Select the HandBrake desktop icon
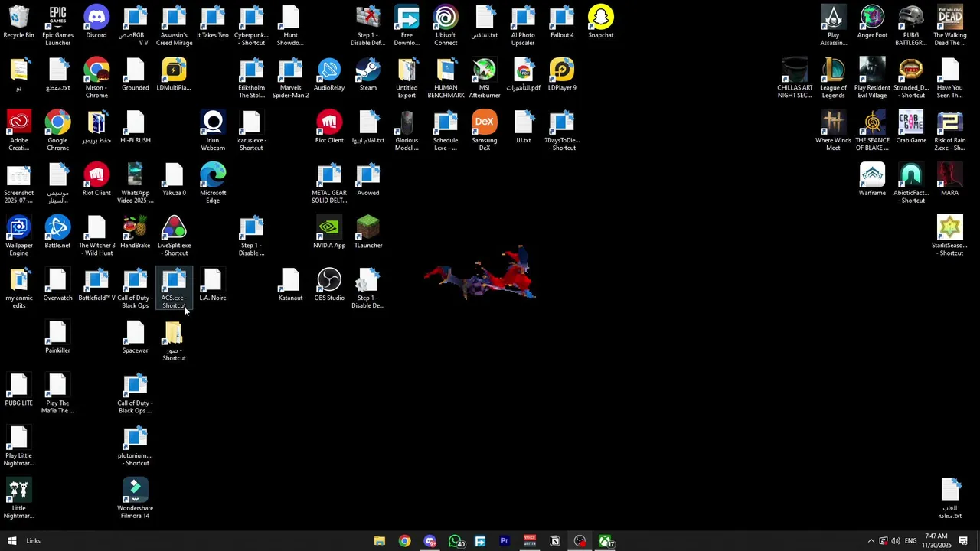The image size is (980, 551). 136,233
